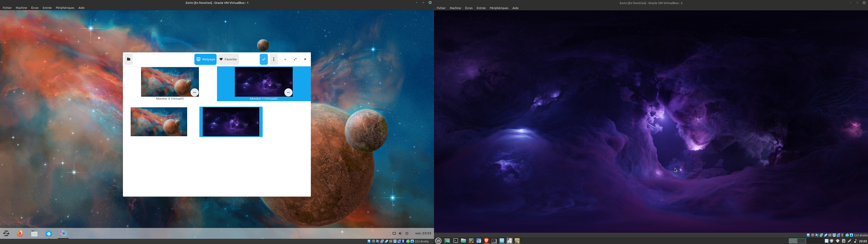The image size is (868, 244).
Task: Toggle the blue checkmark apply button
Action: coord(264,59)
